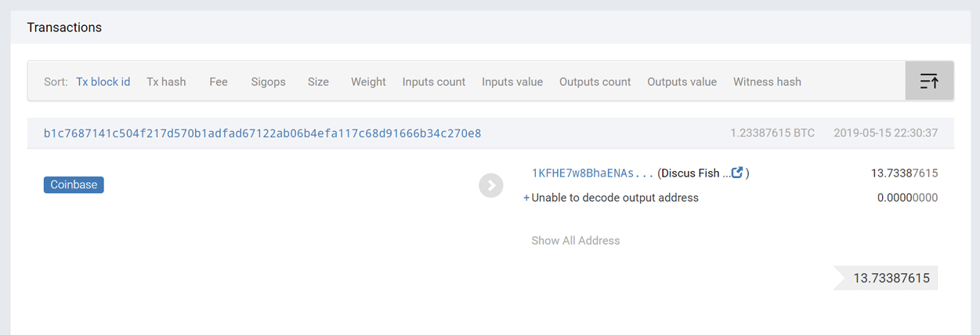
Task: Select the 0.00000000 output value
Action: point(907,198)
